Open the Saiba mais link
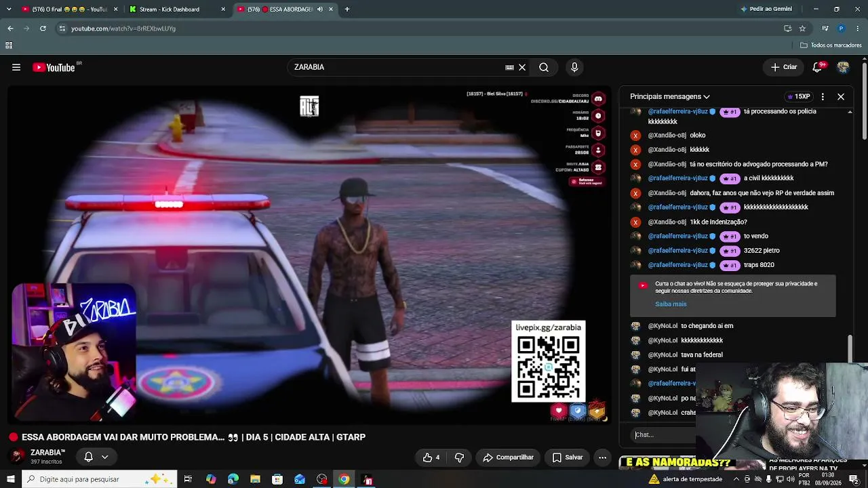The height and width of the screenshot is (488, 868). coord(671,304)
